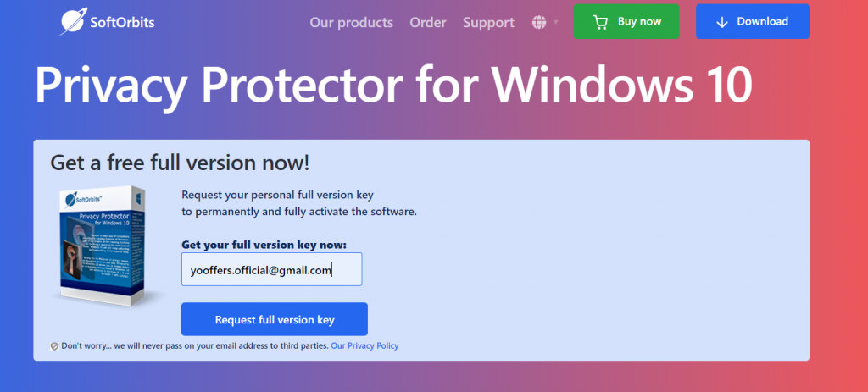Click the shopping cart icon in Buy now
This screenshot has width=868, height=392.
(599, 22)
